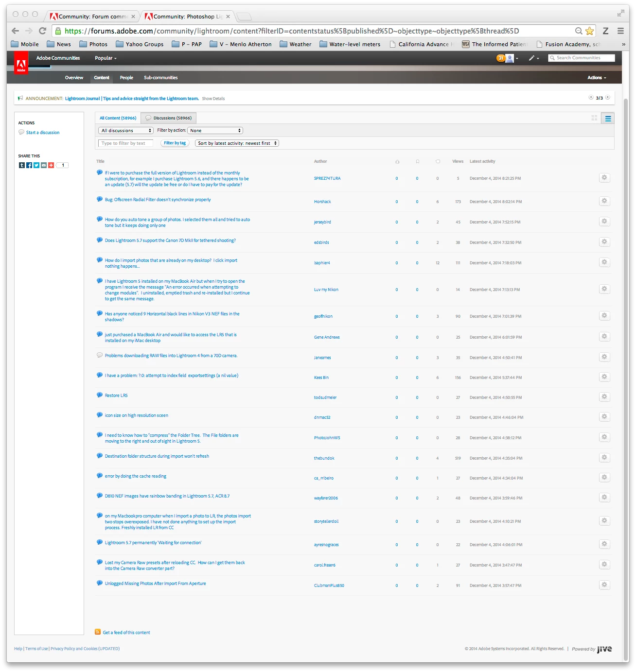The width and height of the screenshot is (636, 672).
Task: Open the Actions dropdown menu
Action: click(597, 78)
